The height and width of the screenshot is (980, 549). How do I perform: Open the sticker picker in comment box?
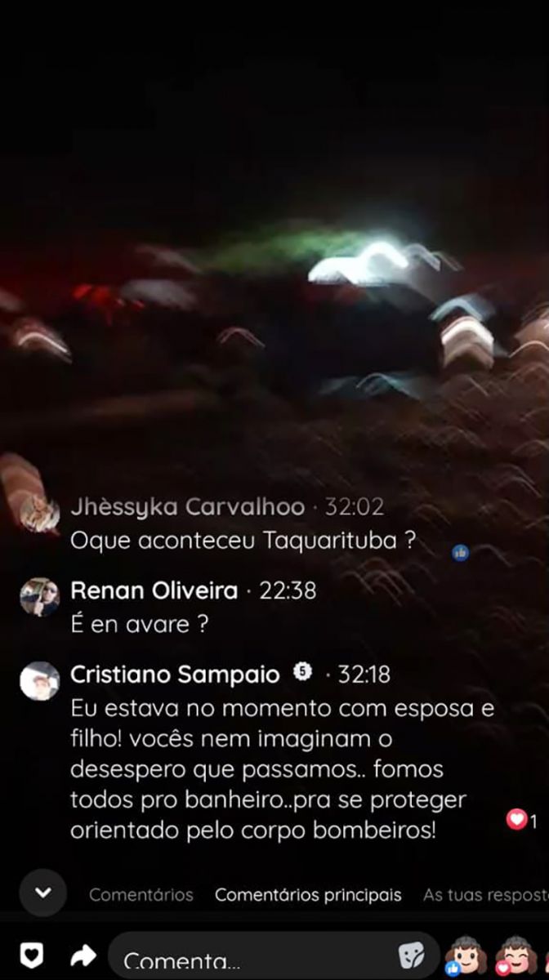(x=411, y=955)
